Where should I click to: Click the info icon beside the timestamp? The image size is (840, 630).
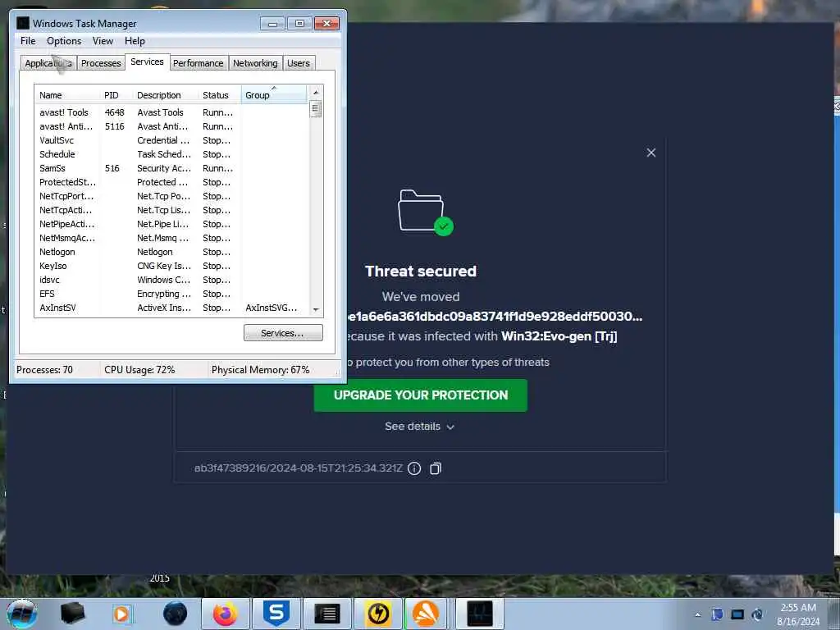pos(414,468)
